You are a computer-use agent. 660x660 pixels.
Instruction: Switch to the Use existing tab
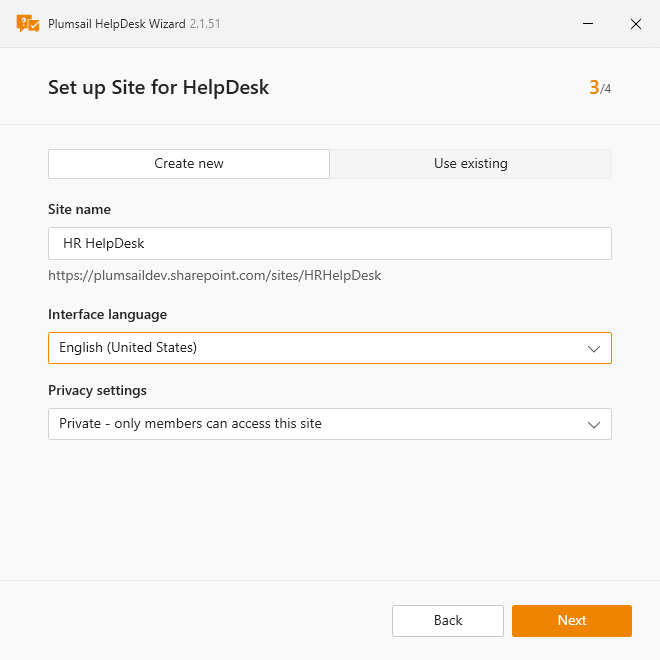[471, 164]
